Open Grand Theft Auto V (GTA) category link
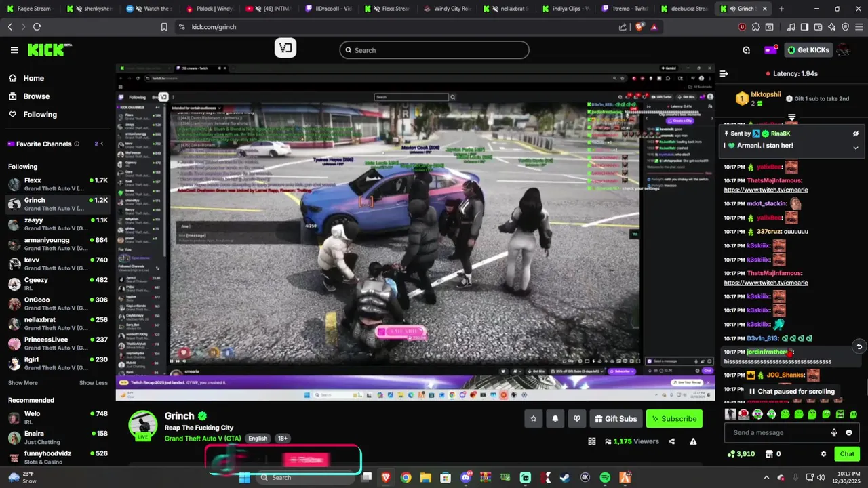The width and height of the screenshot is (868, 488). [x=203, y=439]
